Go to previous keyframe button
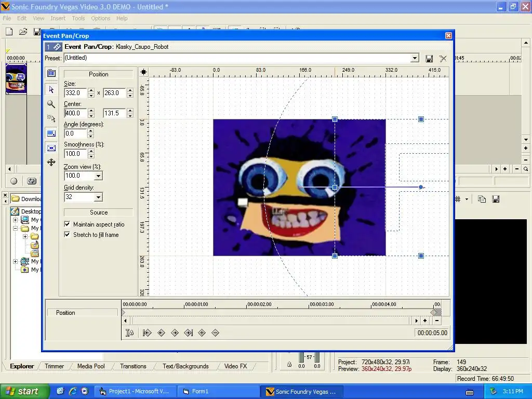 [x=161, y=333]
